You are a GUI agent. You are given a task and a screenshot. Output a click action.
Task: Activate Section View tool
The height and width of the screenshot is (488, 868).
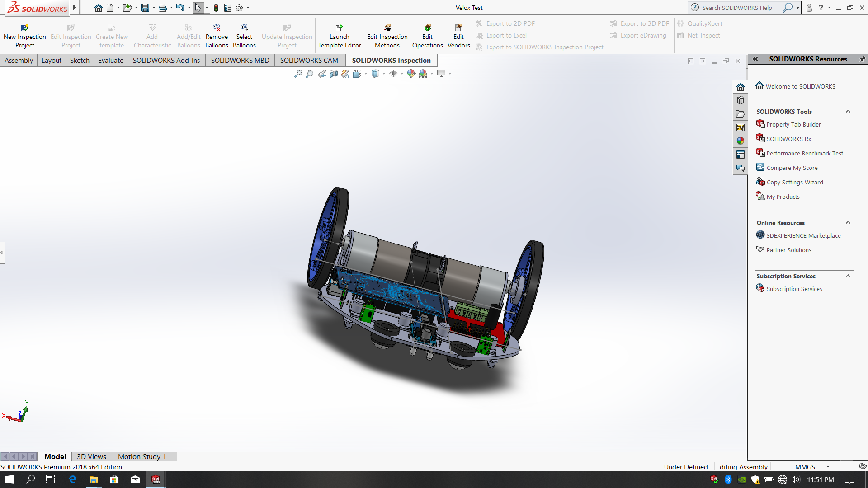click(x=334, y=74)
